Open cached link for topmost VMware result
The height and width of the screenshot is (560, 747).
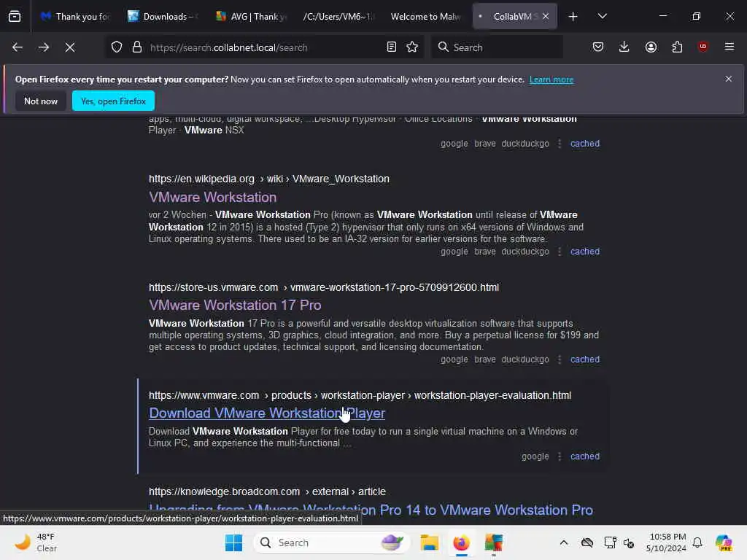point(585,144)
